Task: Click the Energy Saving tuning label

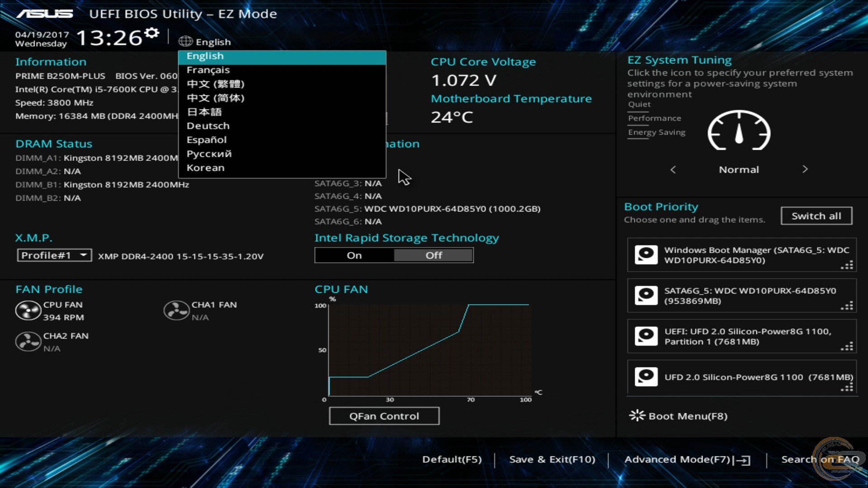Action: coord(657,132)
